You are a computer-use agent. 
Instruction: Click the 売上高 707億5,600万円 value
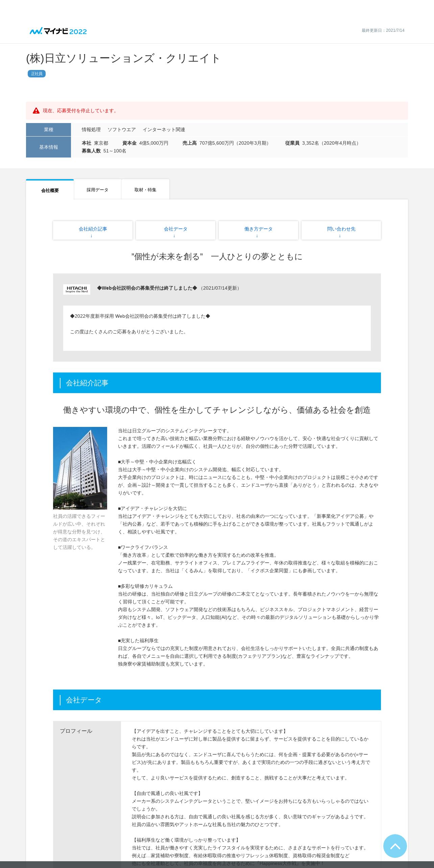(226, 143)
